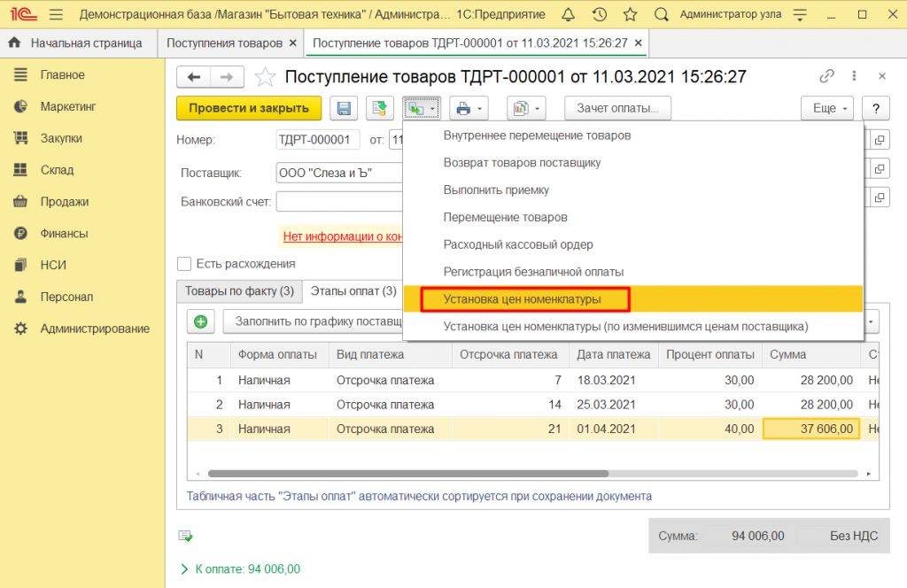Viewport: 907px width, 588px height.
Task: Click the 'Банковский счет' input field
Action: click(338, 201)
